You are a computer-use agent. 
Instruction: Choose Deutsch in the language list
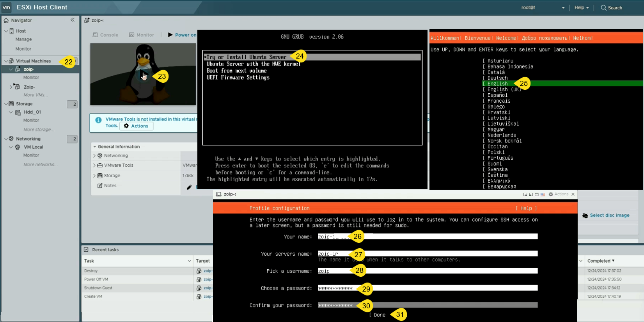497,78
